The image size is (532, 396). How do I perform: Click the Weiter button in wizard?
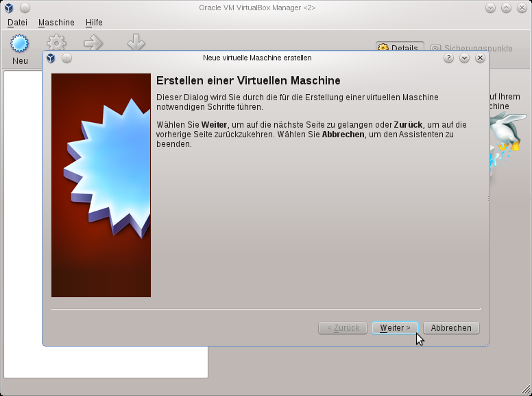tap(395, 328)
